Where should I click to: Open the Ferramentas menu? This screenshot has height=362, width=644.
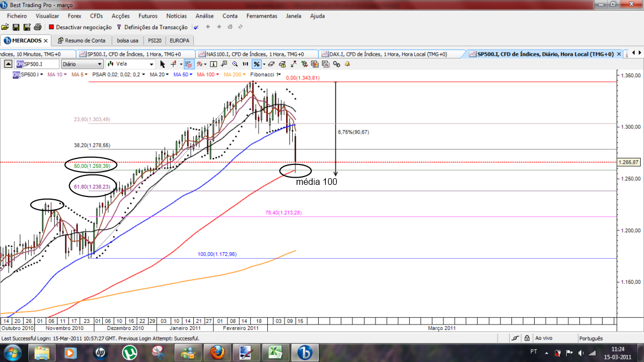(x=262, y=16)
